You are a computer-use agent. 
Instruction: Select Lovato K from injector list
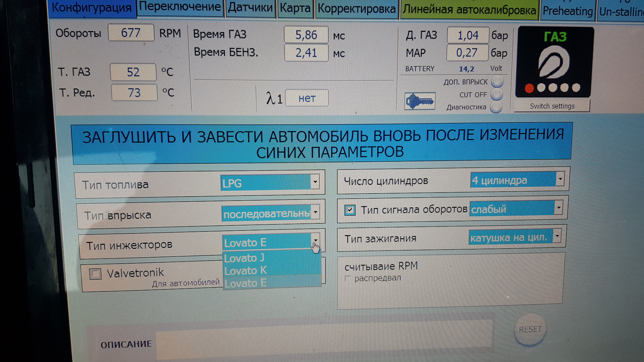[246, 270]
